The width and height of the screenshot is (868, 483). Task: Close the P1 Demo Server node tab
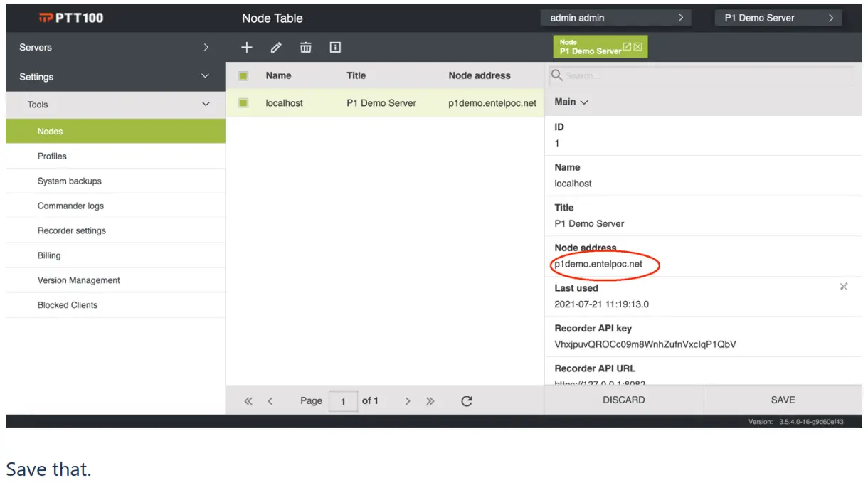[x=637, y=46]
